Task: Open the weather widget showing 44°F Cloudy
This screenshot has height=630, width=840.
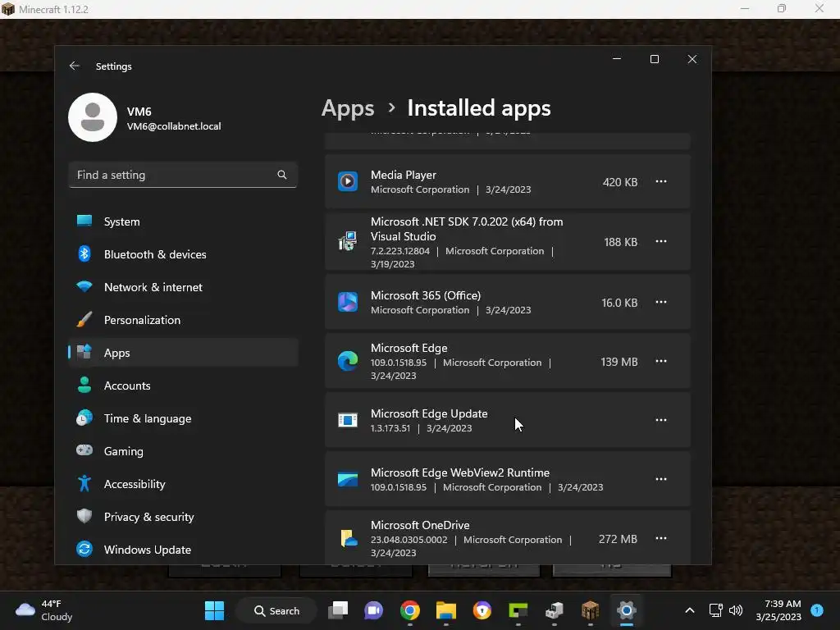Action: [44, 610]
